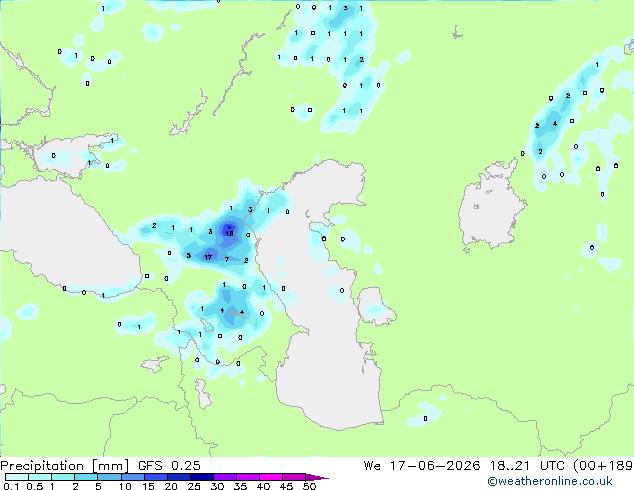Click the We 17-06-2026 18..21 UTC date label
The width and height of the screenshot is (634, 490).
click(x=464, y=466)
